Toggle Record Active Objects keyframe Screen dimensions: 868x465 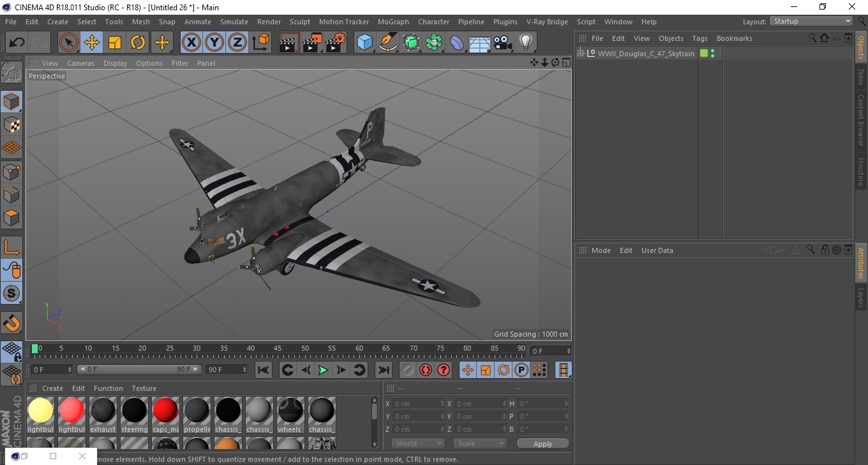click(x=408, y=370)
